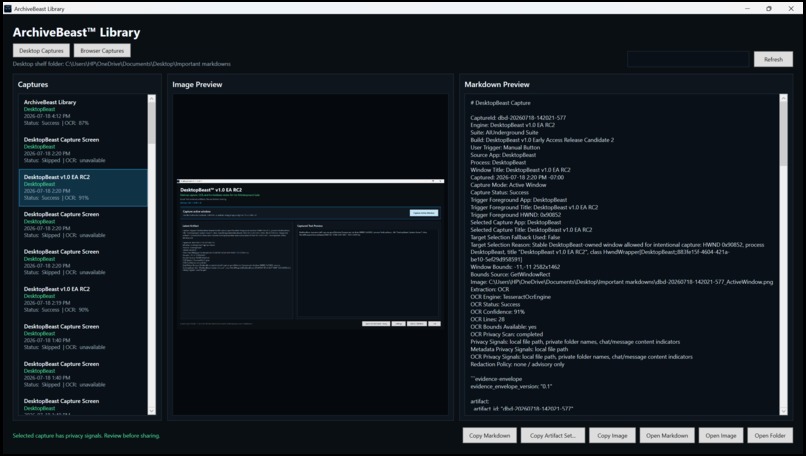806x456 pixels.
Task: Click 'Redaction Policy: none / advisory only' line
Action: [x=517, y=364]
